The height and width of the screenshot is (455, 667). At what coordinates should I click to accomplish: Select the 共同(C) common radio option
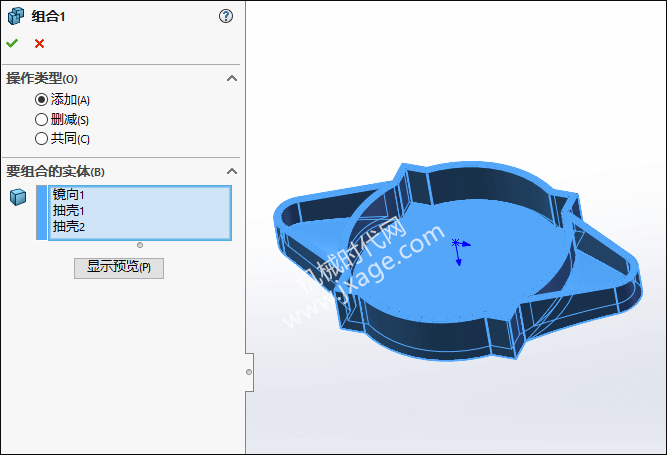click(41, 139)
